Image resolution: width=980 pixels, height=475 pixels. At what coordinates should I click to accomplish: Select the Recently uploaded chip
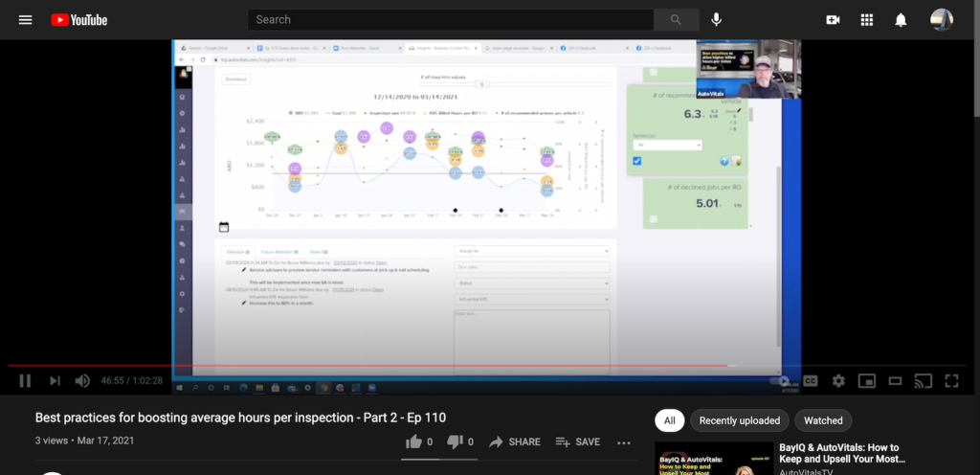click(x=740, y=420)
